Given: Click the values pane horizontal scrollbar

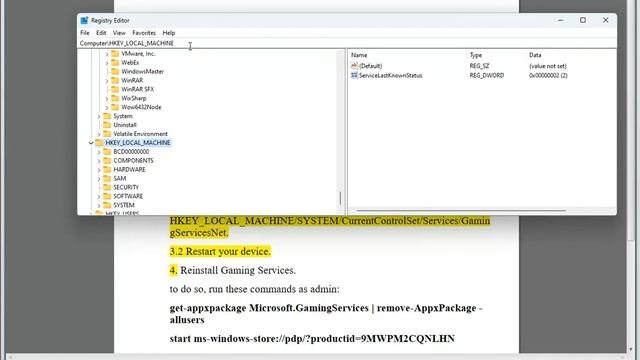Looking at the screenshot, I should tap(461, 211).
